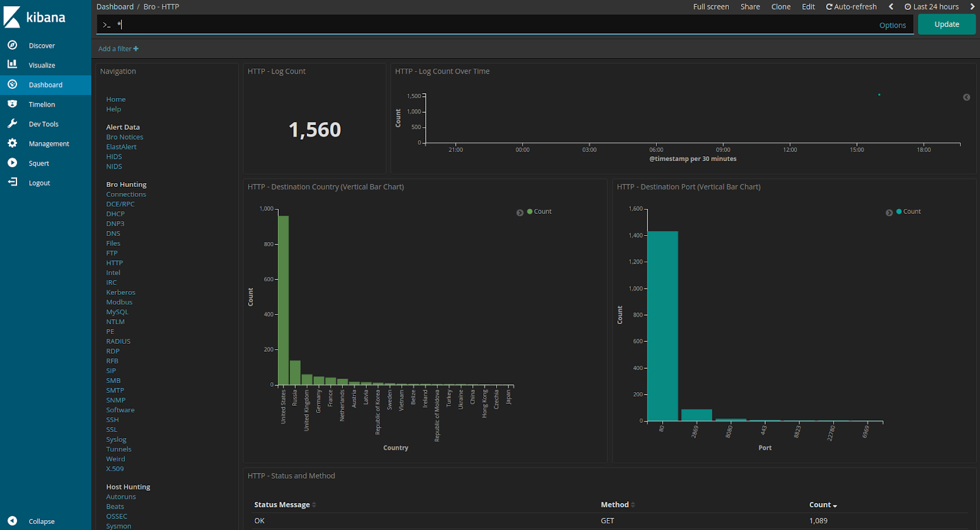This screenshot has height=530, width=980.
Task: Click the Russia bar in country chart
Action: 295,373
